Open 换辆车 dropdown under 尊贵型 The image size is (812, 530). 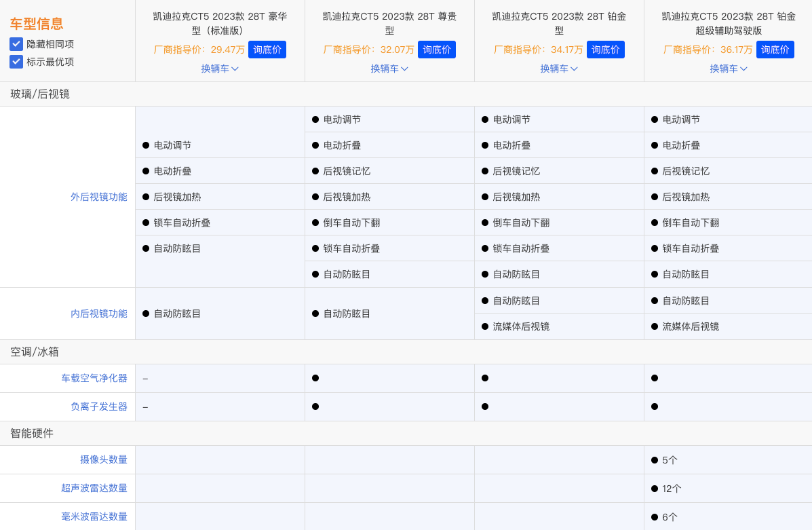click(x=389, y=69)
